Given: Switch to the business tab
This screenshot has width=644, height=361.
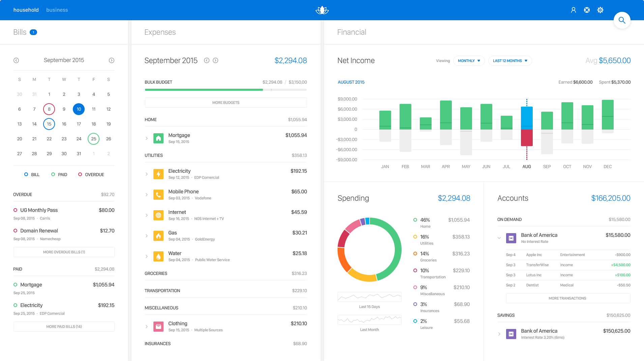Looking at the screenshot, I should point(57,10).
